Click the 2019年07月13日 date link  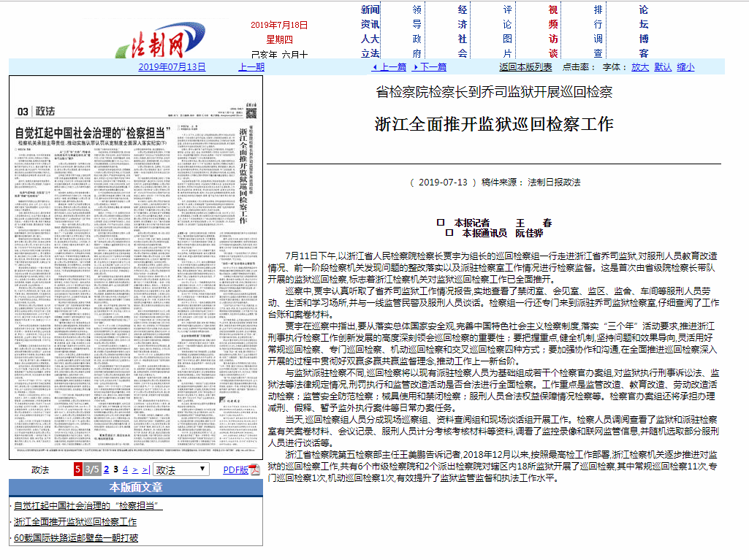(172, 66)
